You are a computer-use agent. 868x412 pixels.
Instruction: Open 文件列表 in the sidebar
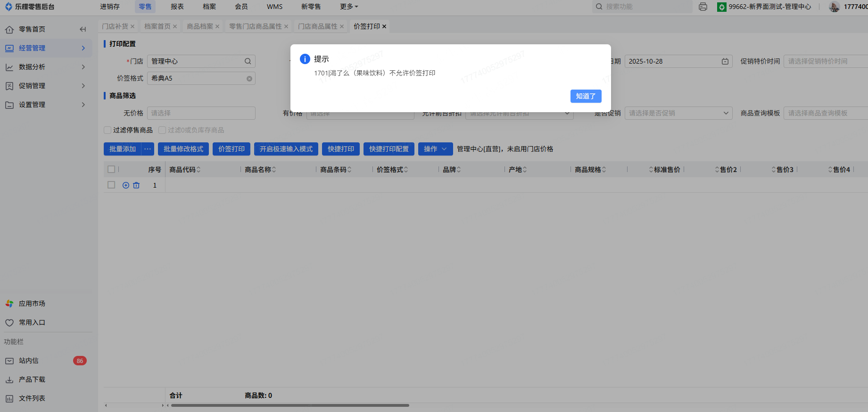click(x=32, y=398)
